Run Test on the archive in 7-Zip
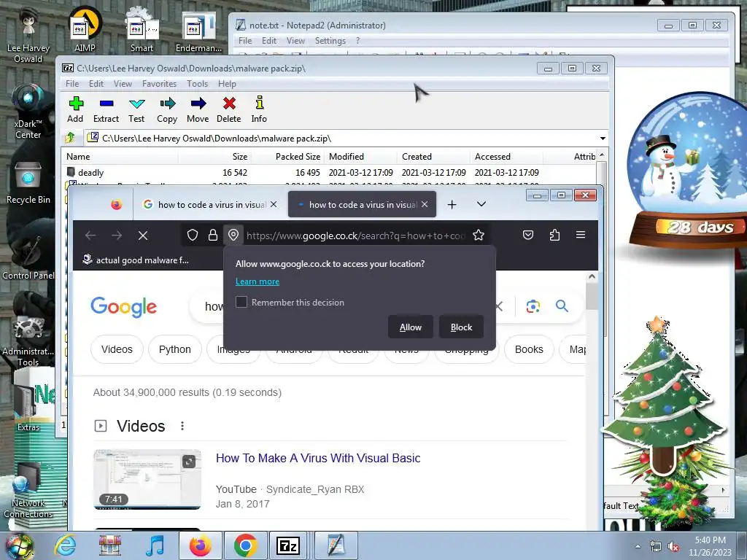 (x=136, y=109)
